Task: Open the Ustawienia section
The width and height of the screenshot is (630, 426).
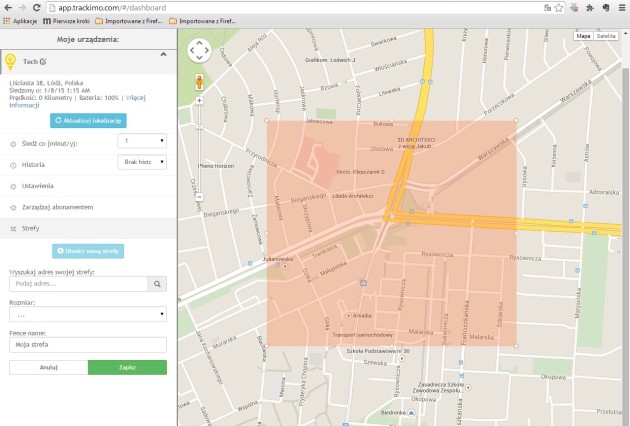Action: [38, 186]
